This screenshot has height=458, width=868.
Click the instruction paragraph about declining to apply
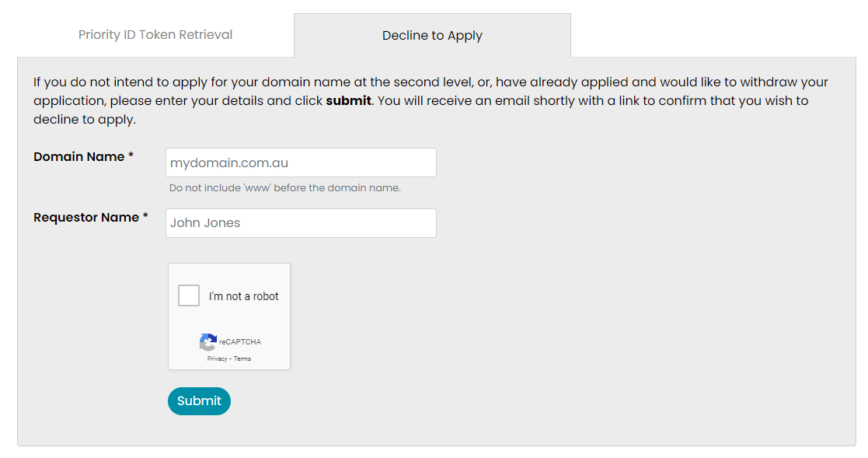pyautogui.click(x=431, y=101)
